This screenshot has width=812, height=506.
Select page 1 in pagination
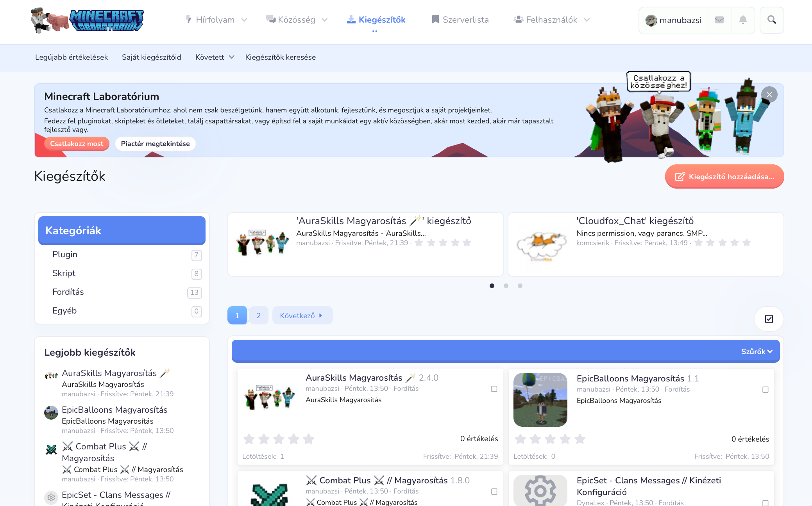(x=237, y=315)
